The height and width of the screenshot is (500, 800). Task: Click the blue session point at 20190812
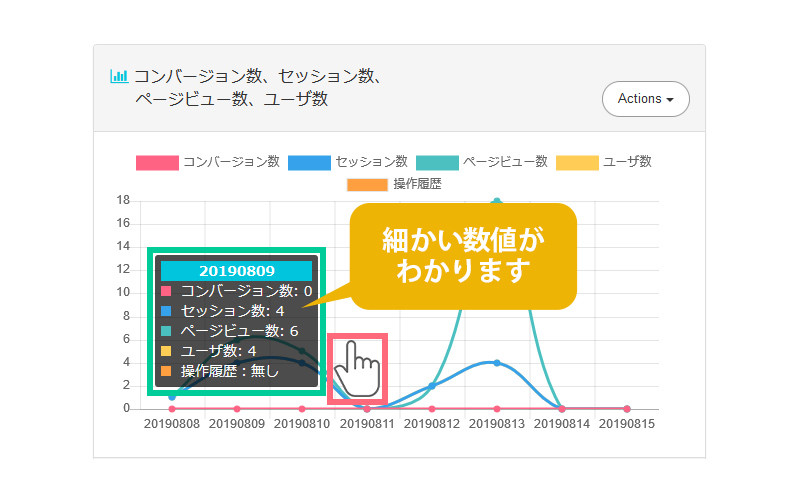click(432, 385)
